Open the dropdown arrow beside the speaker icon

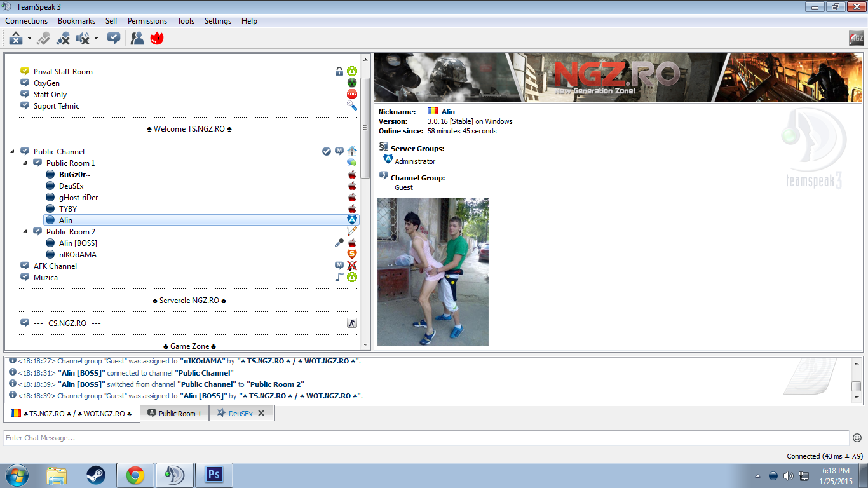pos(96,39)
